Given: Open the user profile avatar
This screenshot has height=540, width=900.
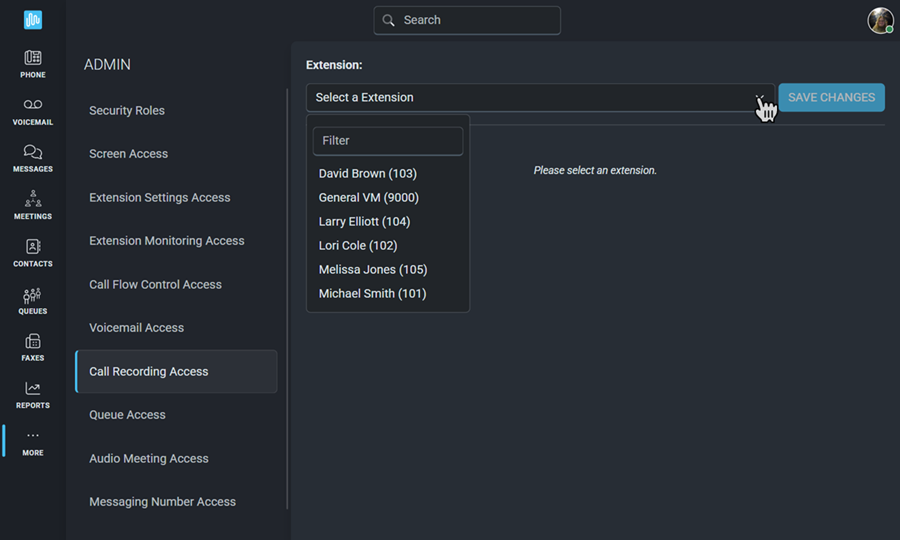Looking at the screenshot, I should (x=880, y=21).
